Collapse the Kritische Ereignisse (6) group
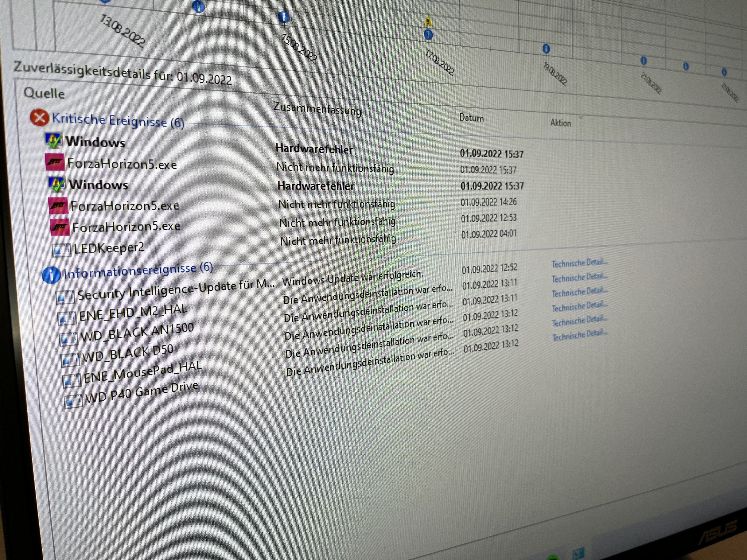The image size is (747, 560). [118, 121]
